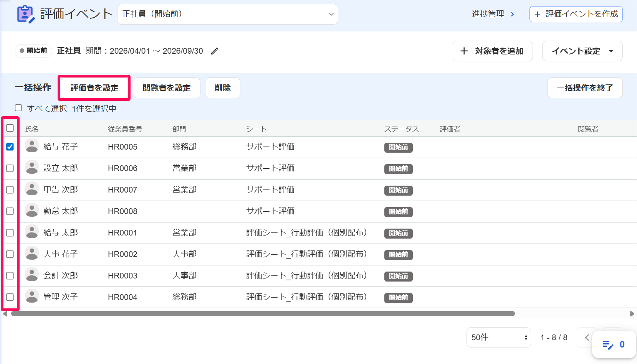Click the 評価者 column header
The width and height of the screenshot is (637, 364).
(450, 129)
